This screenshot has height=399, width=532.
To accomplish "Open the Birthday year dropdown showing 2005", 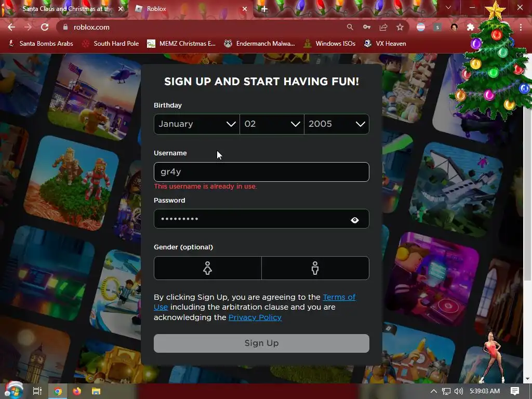I will [337, 124].
